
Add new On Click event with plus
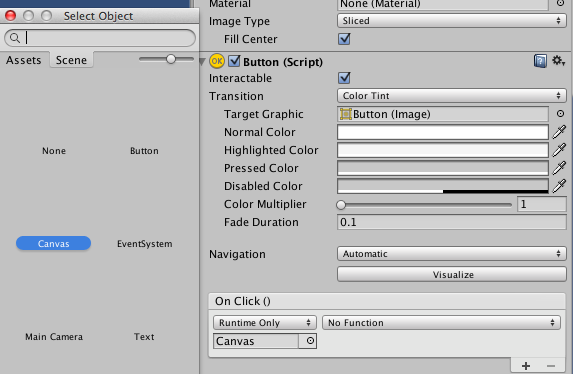click(526, 366)
